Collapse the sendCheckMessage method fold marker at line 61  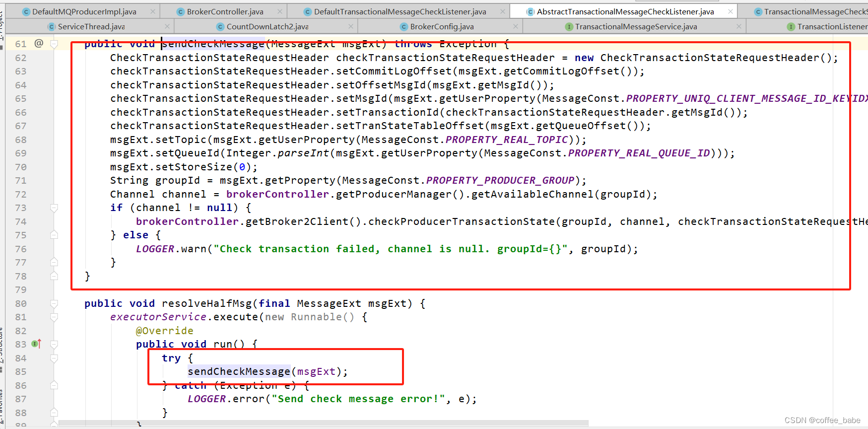[x=54, y=44]
